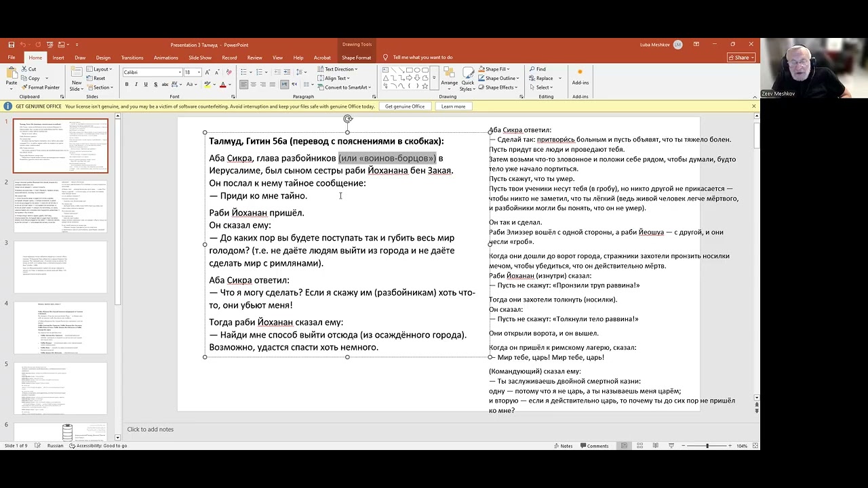Dismiss the genuine Office warning bar
The image size is (868, 488).
point(753,106)
